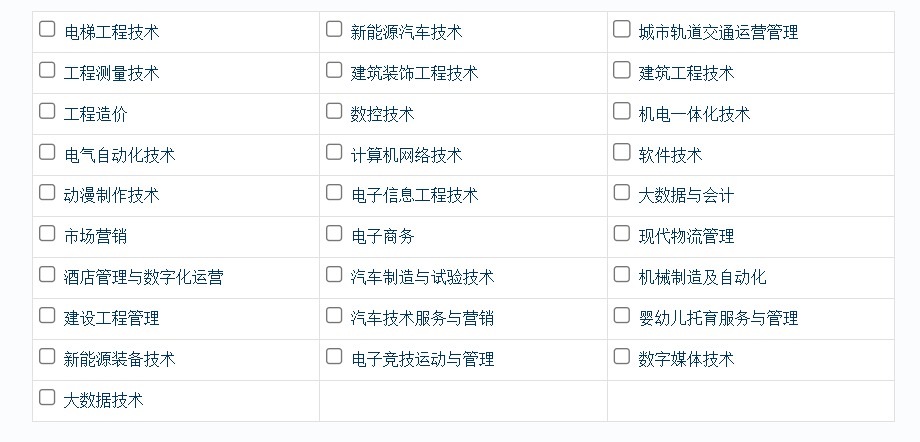Check 建筑装饰工程技术 box
This screenshot has width=920, height=442.
coord(334,70)
